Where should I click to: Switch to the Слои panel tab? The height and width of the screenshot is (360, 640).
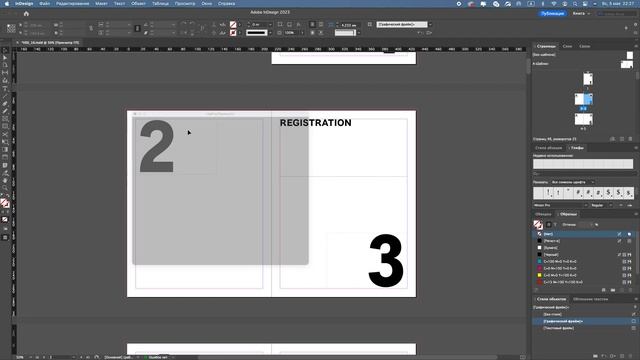(567, 46)
